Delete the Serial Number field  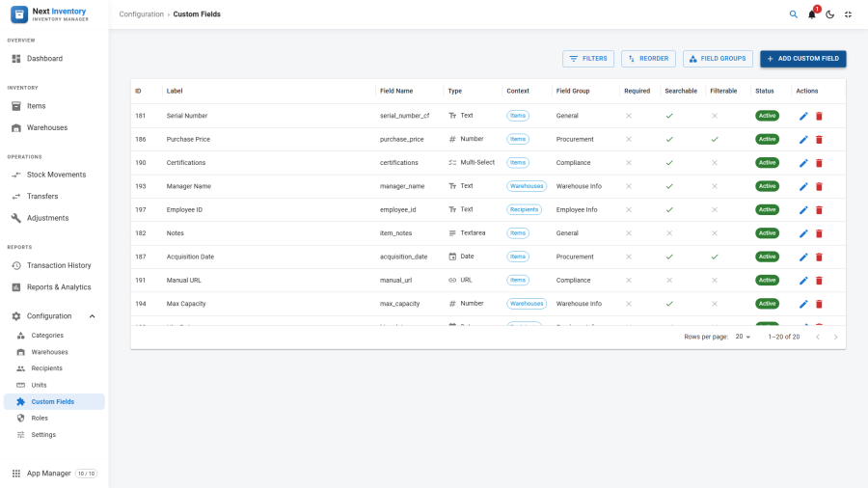(819, 116)
